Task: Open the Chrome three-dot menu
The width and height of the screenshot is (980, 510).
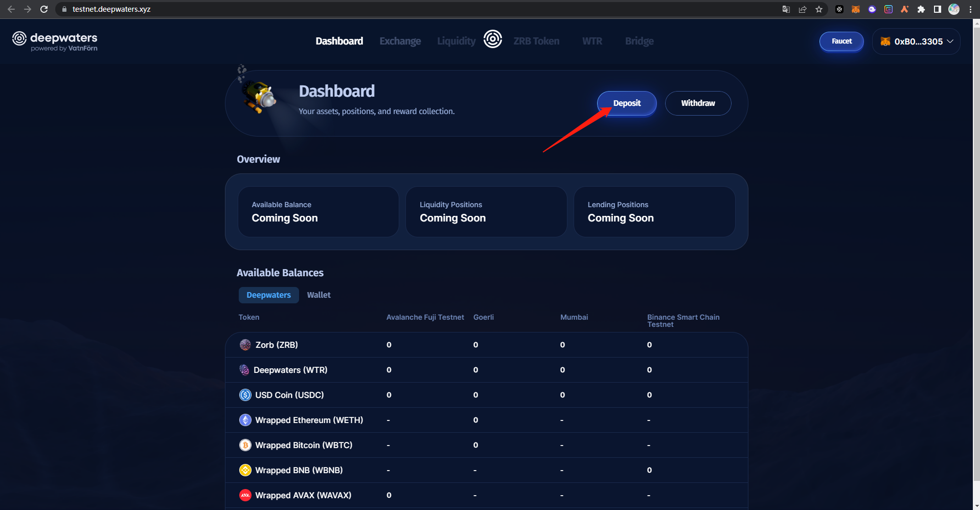Action: (970, 9)
